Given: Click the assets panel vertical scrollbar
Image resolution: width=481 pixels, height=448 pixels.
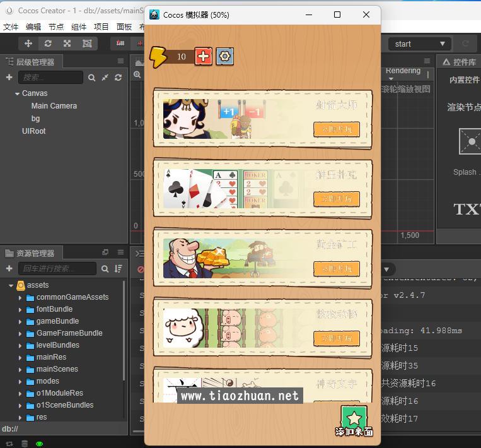Looking at the screenshot, I should coord(124,331).
